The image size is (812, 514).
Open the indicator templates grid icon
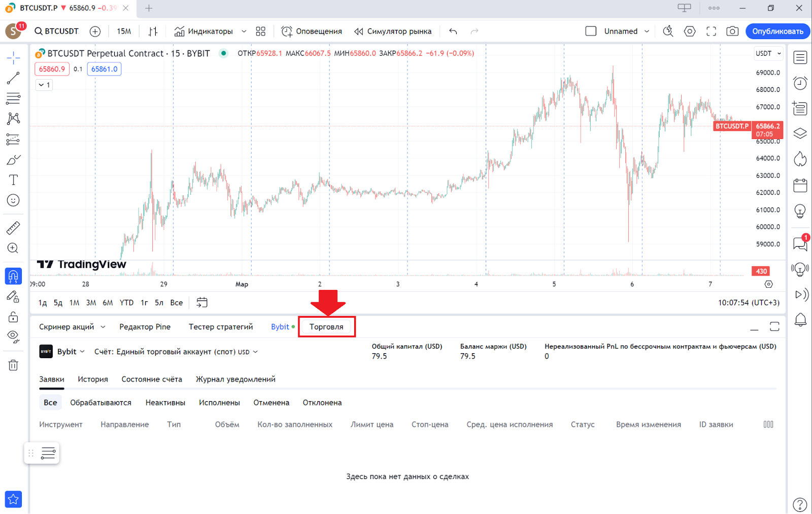click(261, 31)
